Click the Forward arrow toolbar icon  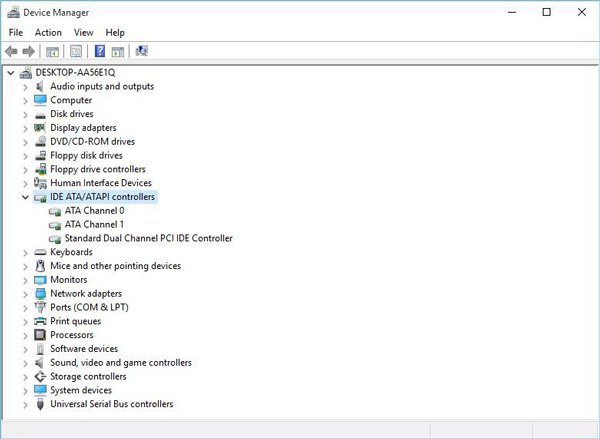(x=29, y=51)
